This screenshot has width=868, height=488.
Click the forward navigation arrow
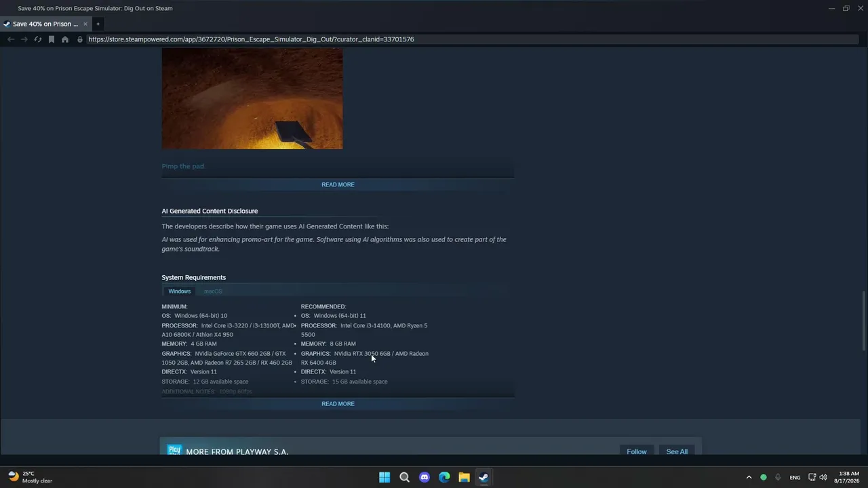(24, 39)
